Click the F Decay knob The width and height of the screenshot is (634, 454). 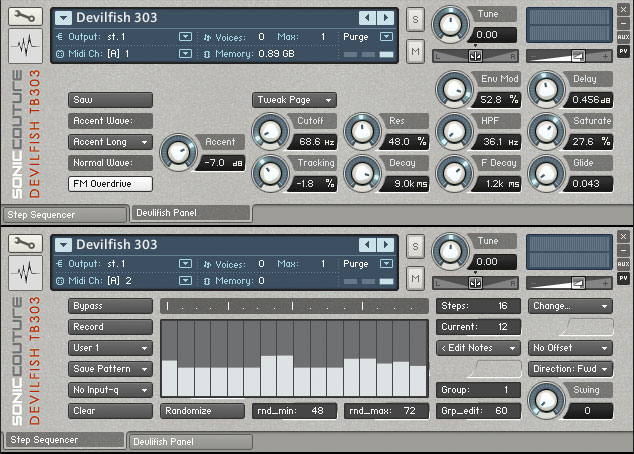tap(454, 173)
